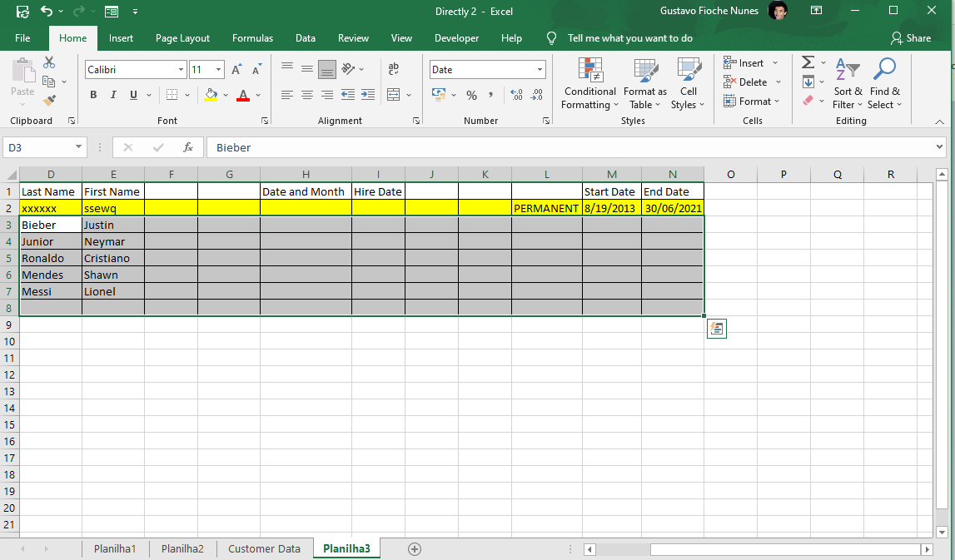Viewport: 955px width, 560px height.
Task: Click the Copy icon in Clipboard group
Action: point(49,82)
